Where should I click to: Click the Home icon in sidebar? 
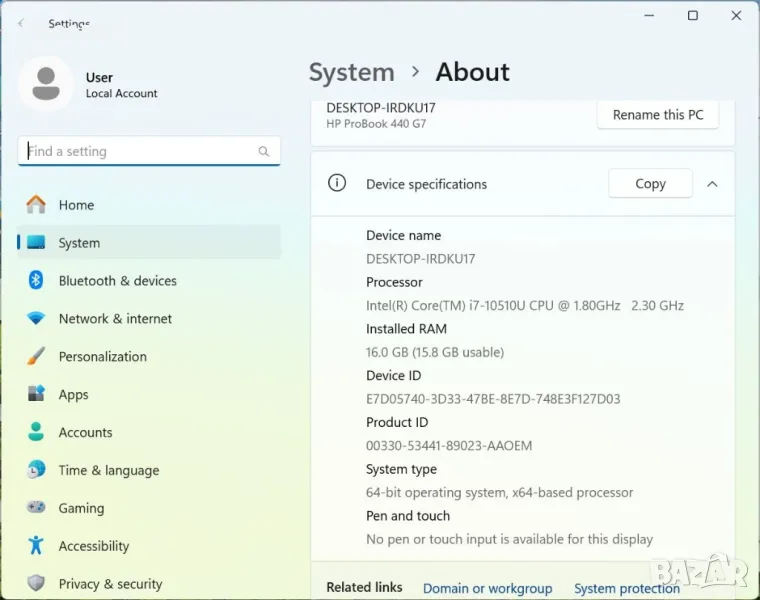click(36, 205)
